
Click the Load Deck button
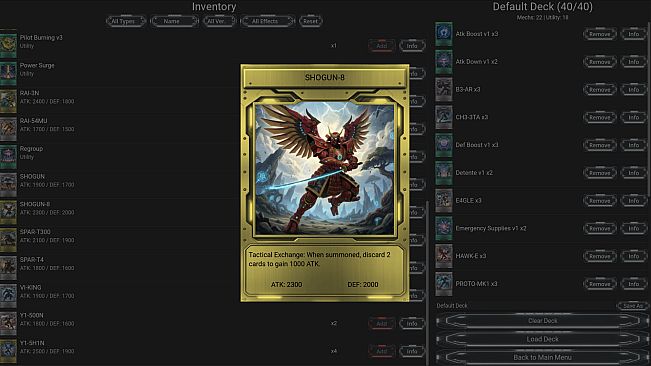(x=542, y=339)
